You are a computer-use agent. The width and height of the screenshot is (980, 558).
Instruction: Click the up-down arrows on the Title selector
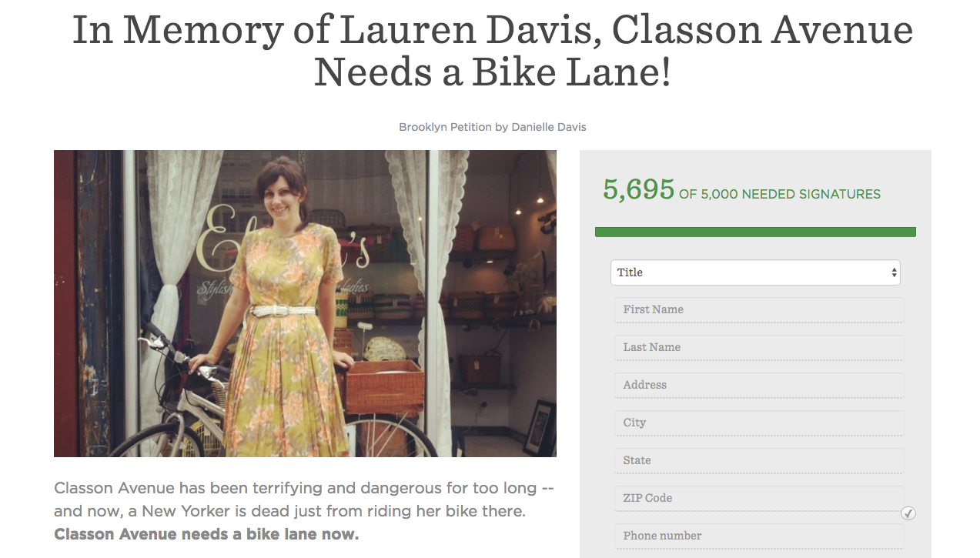pos(894,272)
